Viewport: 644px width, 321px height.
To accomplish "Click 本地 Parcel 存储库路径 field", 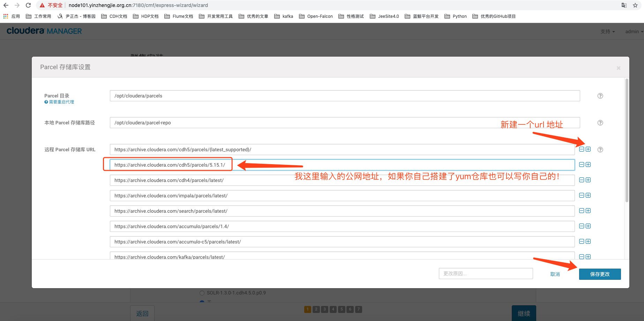I will 345,123.
